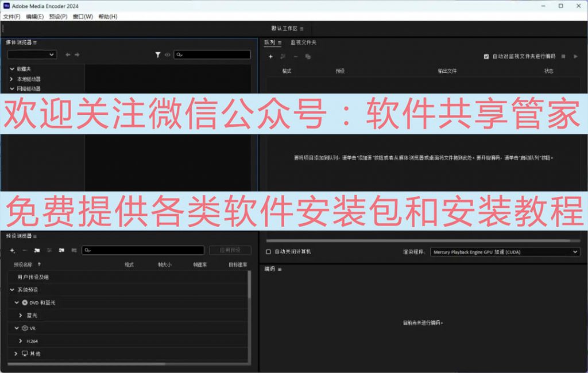Click the VR headset icon
The width and height of the screenshot is (588, 373).
[25, 328]
